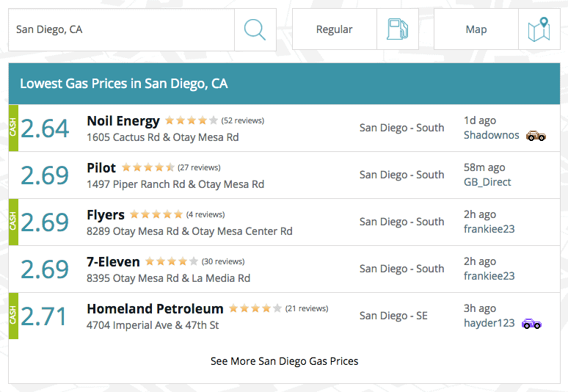Screen dimensions: 568x392
Task: Focus the San Diego, CA search field
Action: point(121,29)
